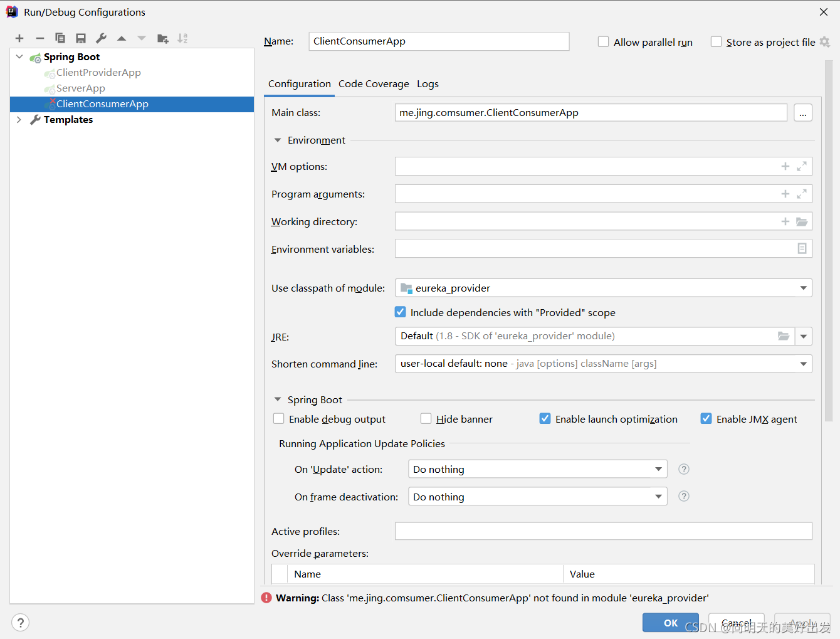Click the Cancel button
Screen dimensions: 840x639
[x=737, y=623]
